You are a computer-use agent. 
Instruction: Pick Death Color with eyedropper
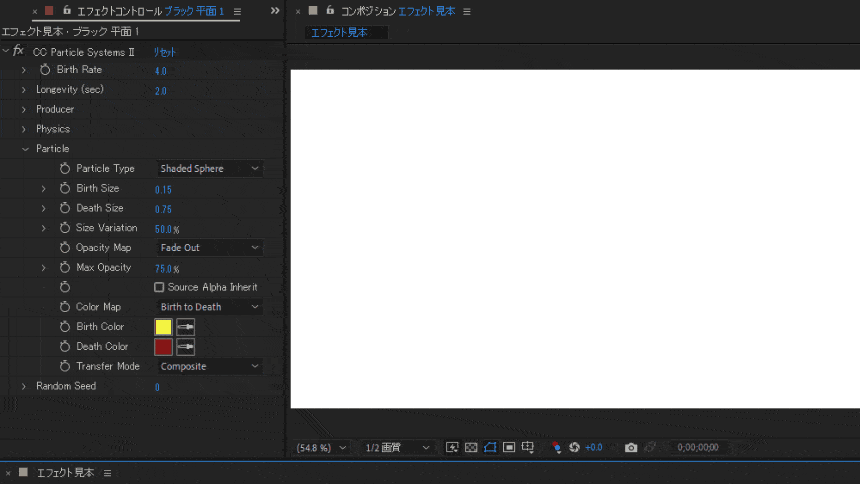tap(185, 347)
